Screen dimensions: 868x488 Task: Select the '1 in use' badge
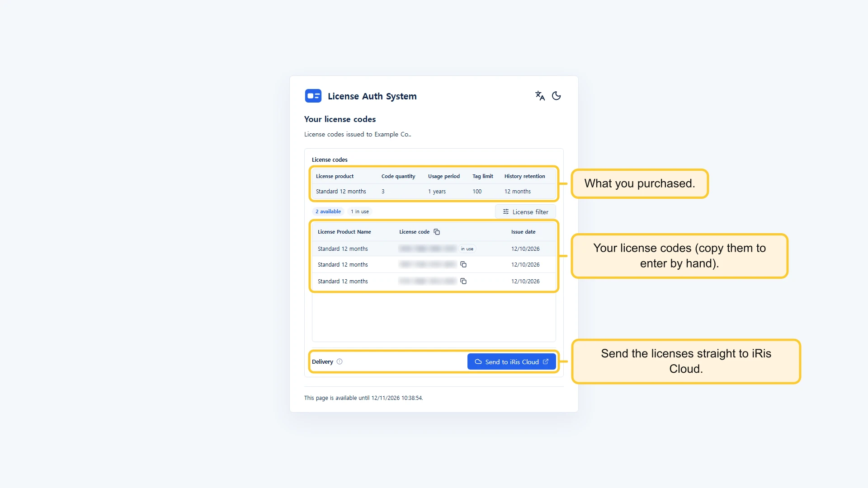pyautogui.click(x=360, y=211)
